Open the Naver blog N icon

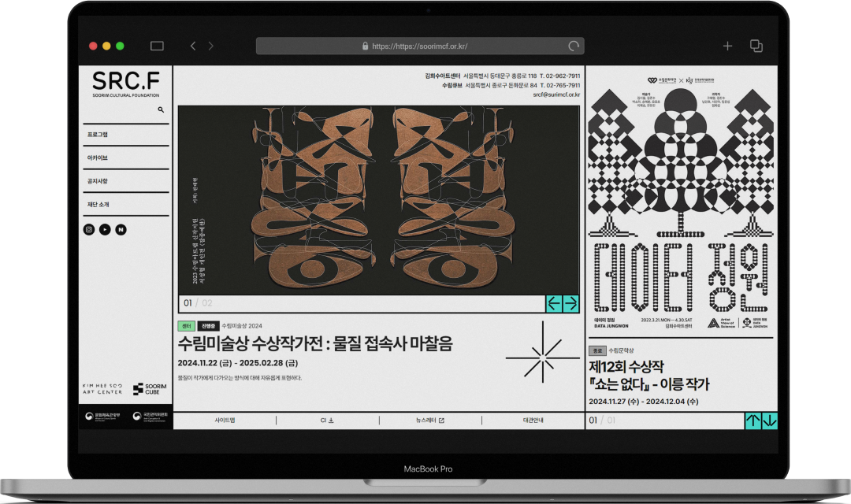pyautogui.click(x=121, y=229)
